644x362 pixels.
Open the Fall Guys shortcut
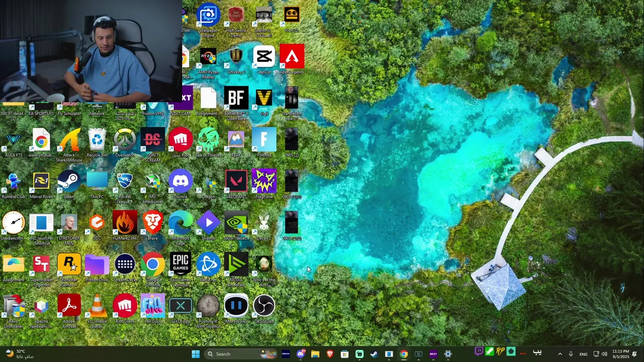point(152,309)
